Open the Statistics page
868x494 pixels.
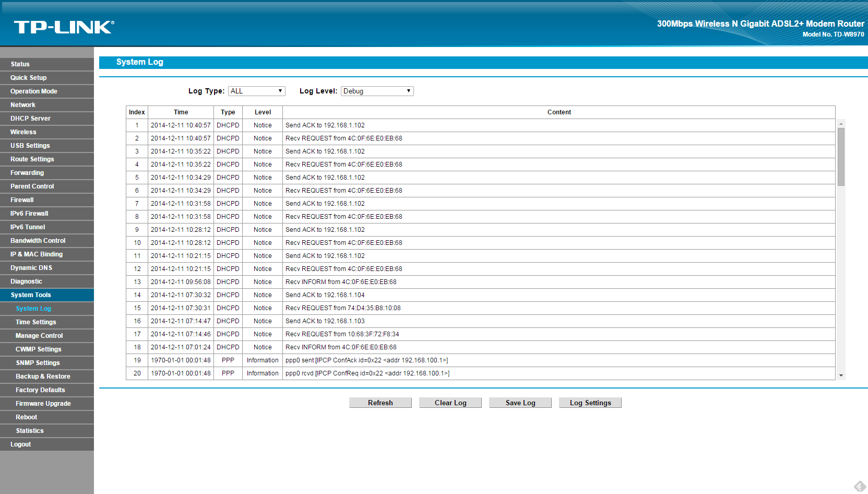point(47,431)
